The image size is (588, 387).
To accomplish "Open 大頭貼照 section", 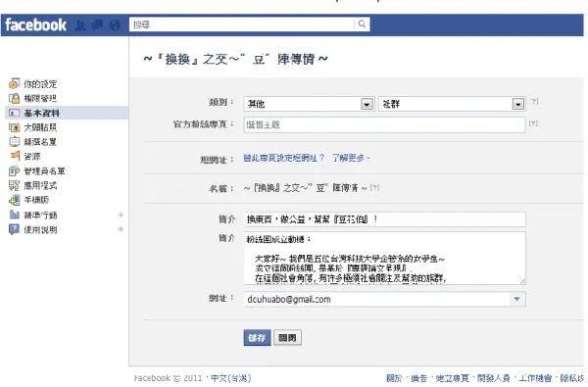I will [40, 127].
